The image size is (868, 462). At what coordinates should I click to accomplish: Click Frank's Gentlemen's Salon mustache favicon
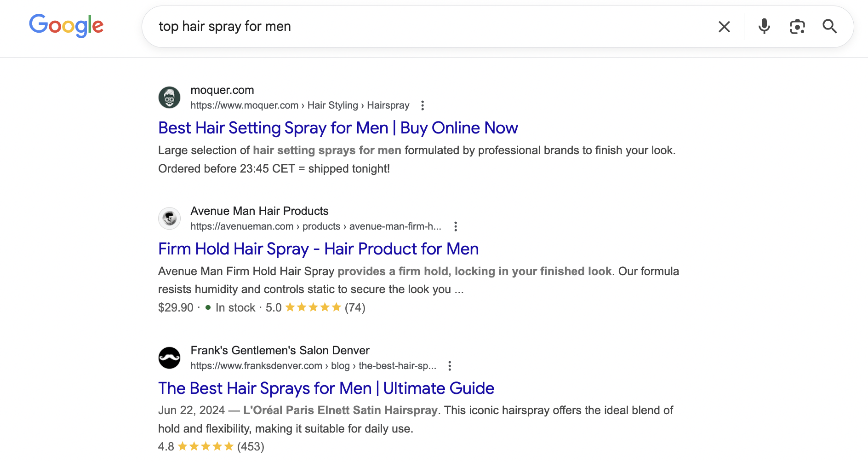(x=169, y=358)
